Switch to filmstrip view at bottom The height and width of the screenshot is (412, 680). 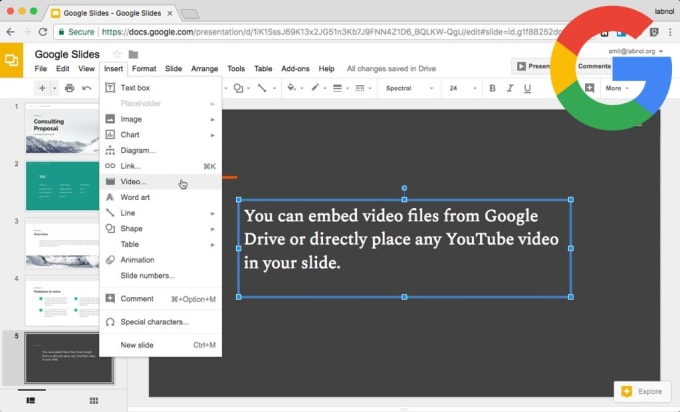coord(31,400)
